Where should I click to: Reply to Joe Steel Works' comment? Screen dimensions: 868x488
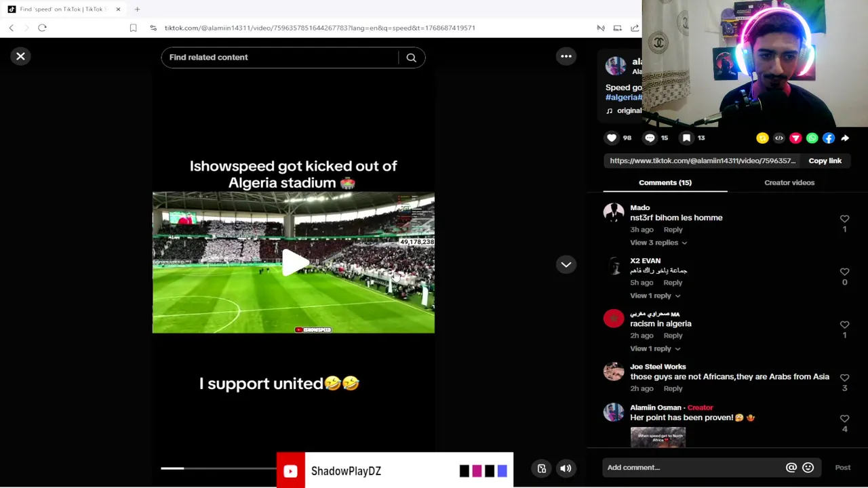tap(673, 388)
